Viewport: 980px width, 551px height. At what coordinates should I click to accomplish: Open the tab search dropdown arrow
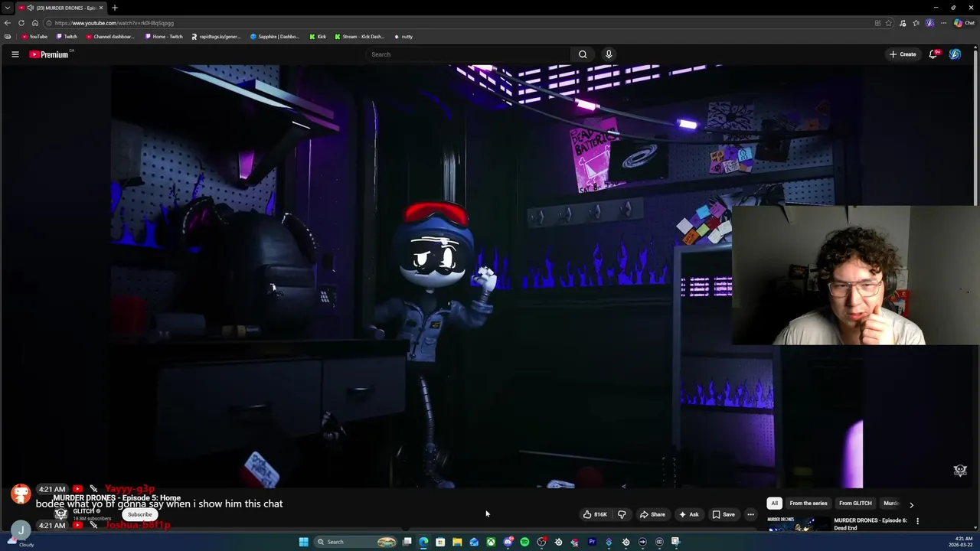7,8
